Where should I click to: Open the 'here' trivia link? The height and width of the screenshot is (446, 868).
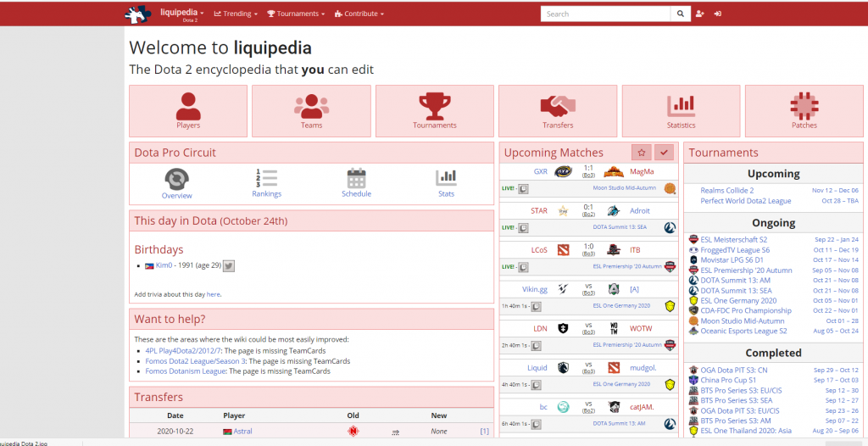click(x=213, y=295)
